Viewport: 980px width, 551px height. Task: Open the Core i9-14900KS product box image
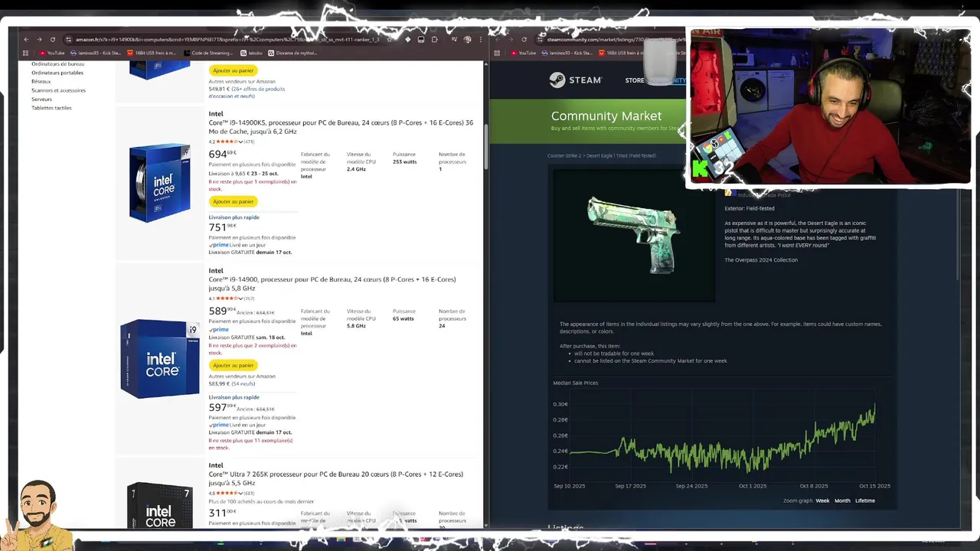(159, 183)
